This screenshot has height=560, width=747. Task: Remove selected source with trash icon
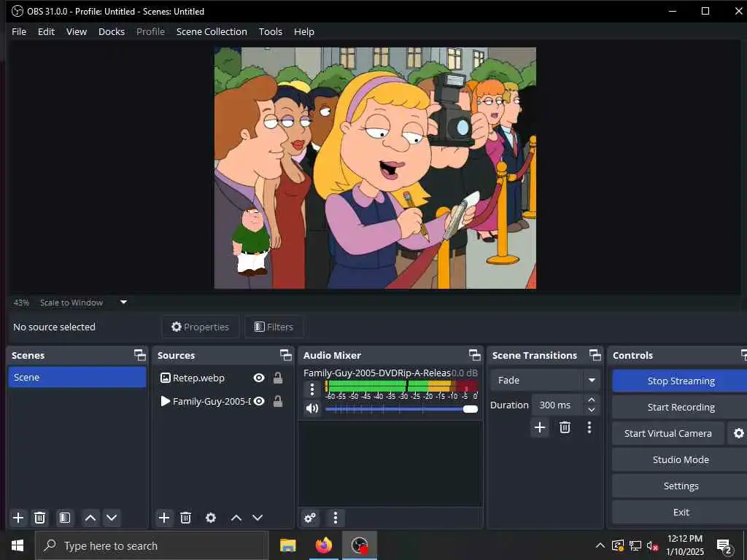click(186, 518)
